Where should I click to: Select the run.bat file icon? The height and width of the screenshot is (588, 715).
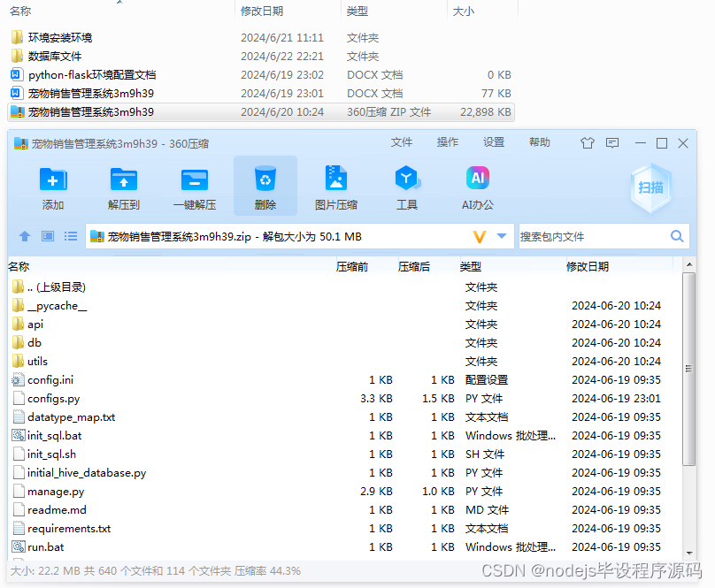tap(18, 546)
